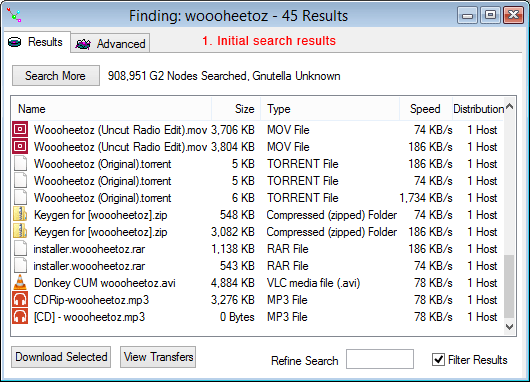Click the Search More button

click(x=56, y=75)
